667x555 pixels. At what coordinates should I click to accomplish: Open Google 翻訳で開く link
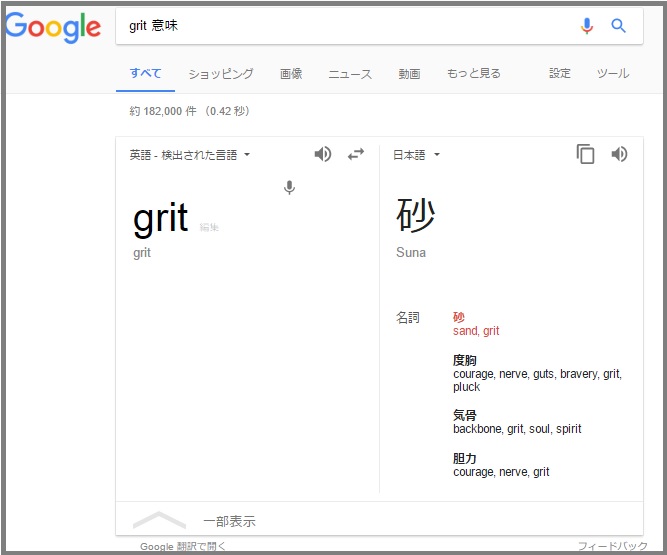point(183,546)
